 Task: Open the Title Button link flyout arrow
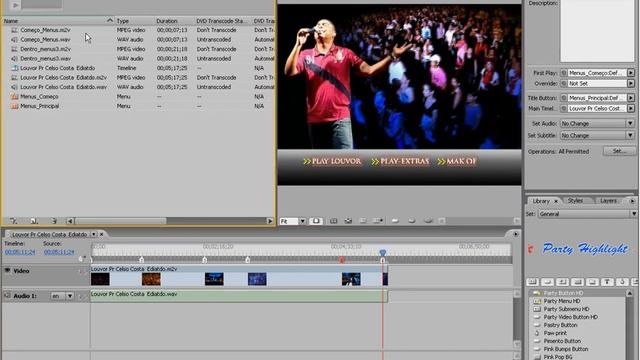pos(631,98)
